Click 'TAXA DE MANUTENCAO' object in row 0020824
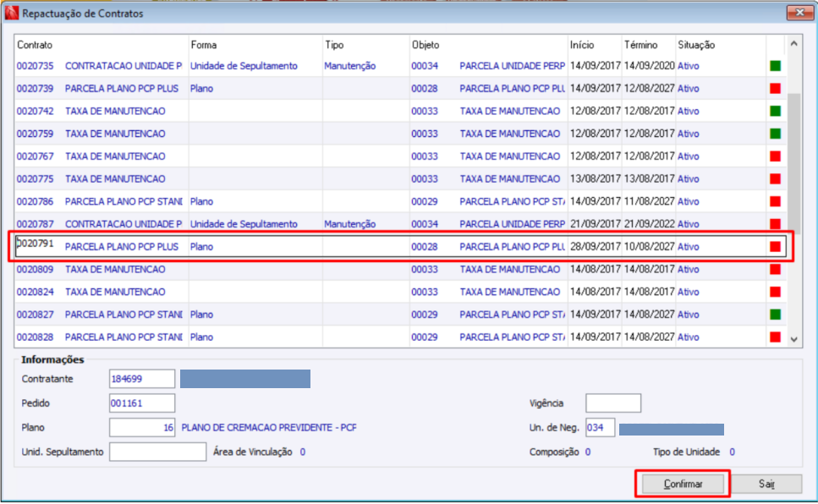The image size is (818, 504). [x=510, y=292]
